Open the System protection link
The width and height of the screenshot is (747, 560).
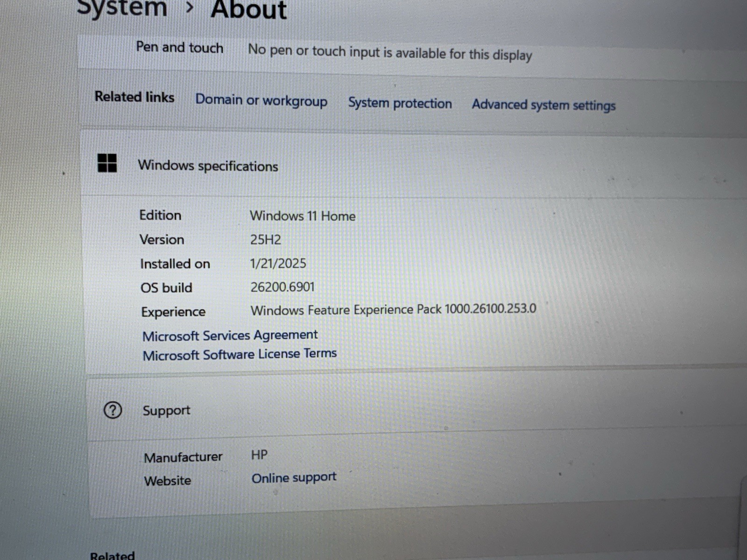400,103
